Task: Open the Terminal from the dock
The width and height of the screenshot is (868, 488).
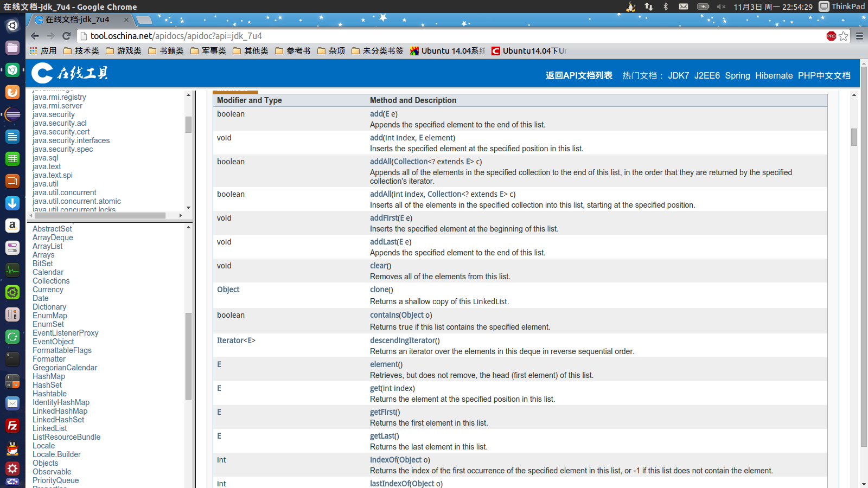Action: (12, 359)
